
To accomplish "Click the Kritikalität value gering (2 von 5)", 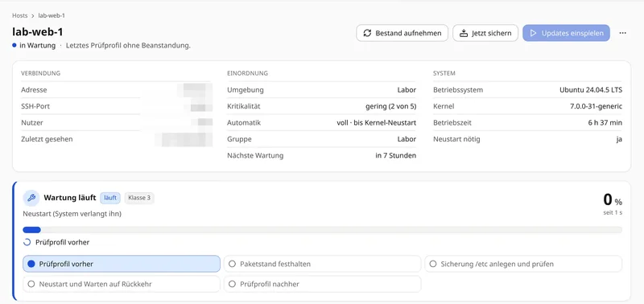I will (390, 106).
